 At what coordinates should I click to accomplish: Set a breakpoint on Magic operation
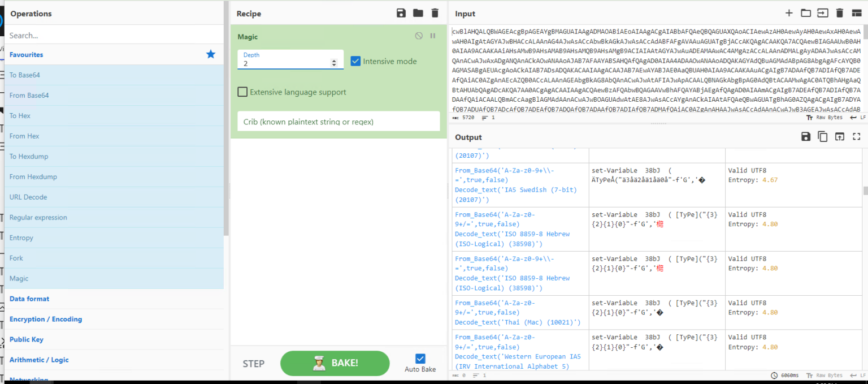point(432,36)
